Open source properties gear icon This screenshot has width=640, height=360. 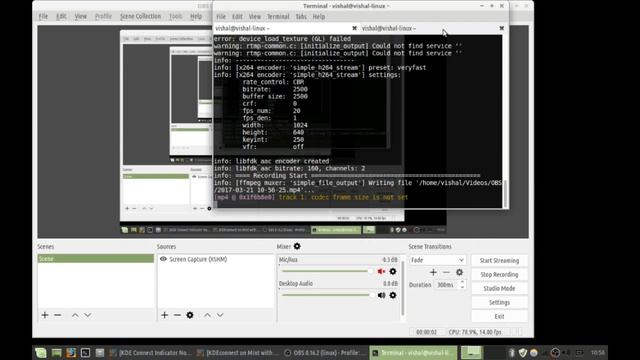point(190,315)
